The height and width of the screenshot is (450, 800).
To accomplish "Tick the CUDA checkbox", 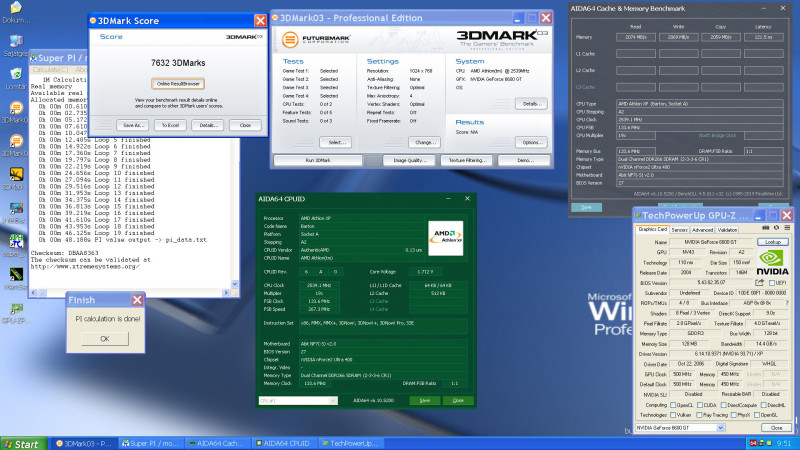I will pos(700,405).
